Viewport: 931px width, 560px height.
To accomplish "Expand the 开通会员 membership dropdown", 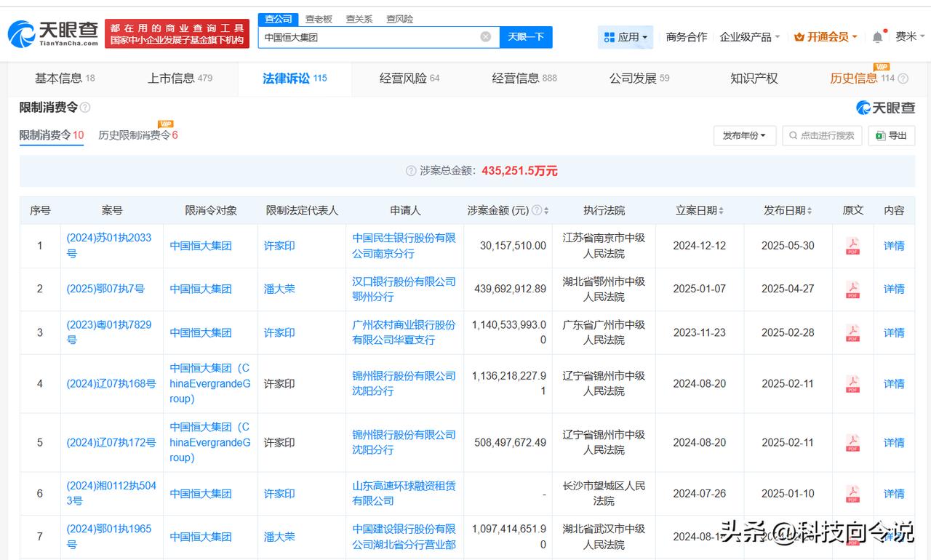I will pos(826,37).
